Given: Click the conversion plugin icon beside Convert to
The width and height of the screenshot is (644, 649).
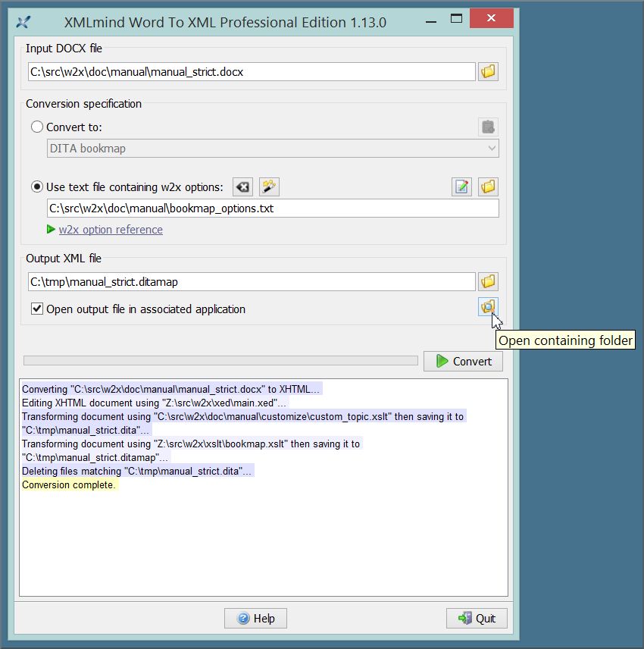Looking at the screenshot, I should pyautogui.click(x=488, y=127).
